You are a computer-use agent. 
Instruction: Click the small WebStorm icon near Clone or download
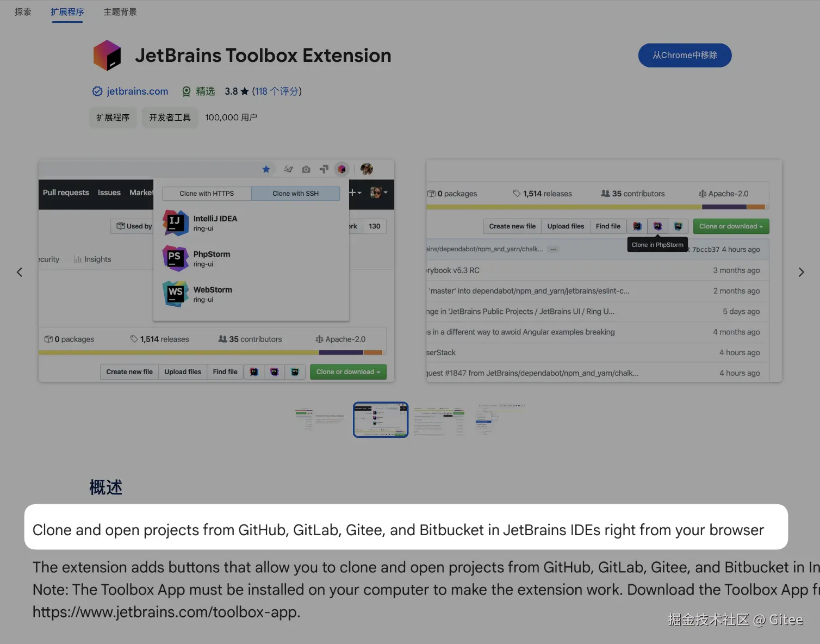(295, 371)
